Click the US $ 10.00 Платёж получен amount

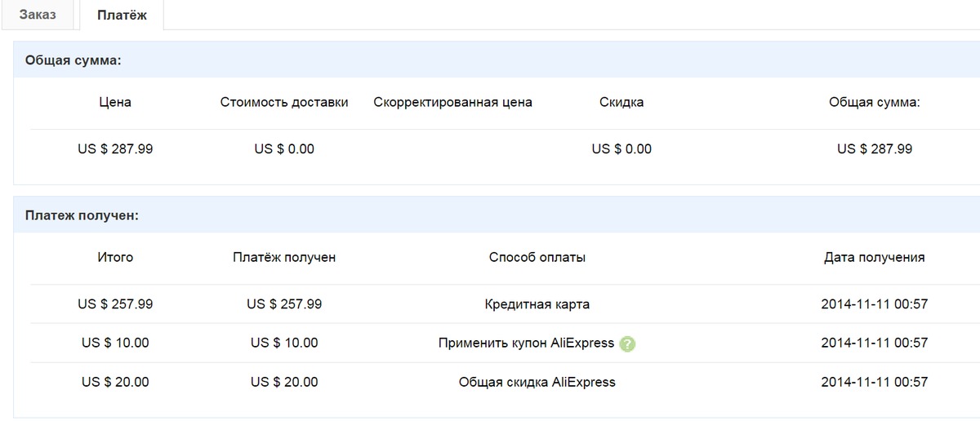click(x=284, y=343)
